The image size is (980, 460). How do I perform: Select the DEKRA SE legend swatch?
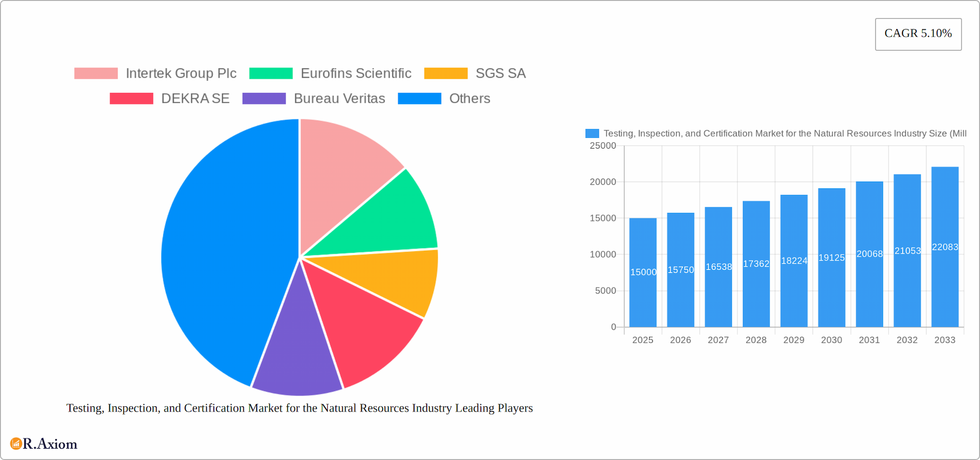131,98
